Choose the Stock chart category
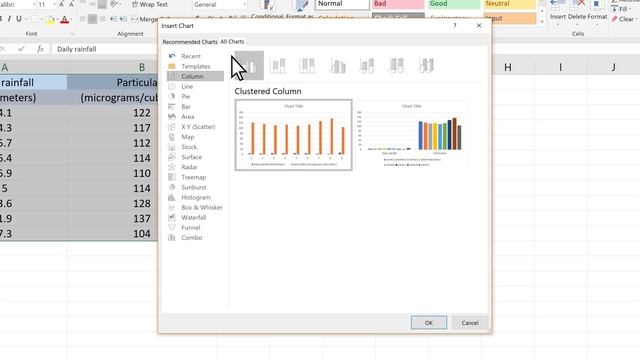Viewport: 640px width, 360px height. coord(195,147)
